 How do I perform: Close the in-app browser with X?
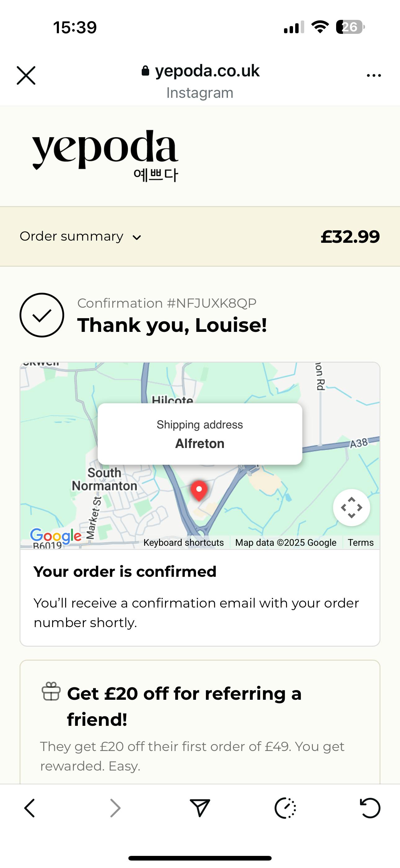click(x=26, y=75)
